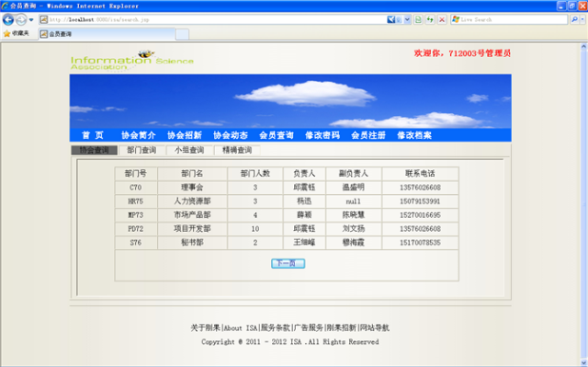Image resolution: width=588 pixels, height=367 pixels.
Task: Click the 项目开发部 department name cell
Action: (x=192, y=228)
